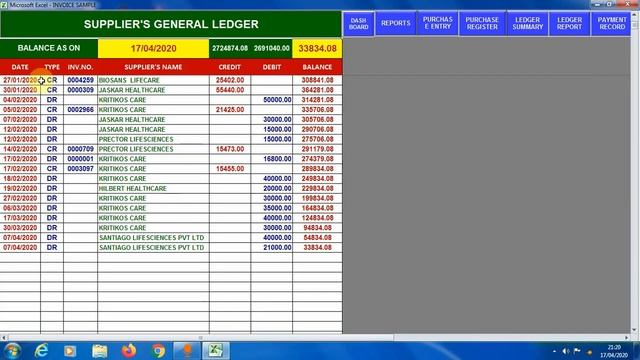Go to Purchase Entry
The width and height of the screenshot is (640, 360).
pyautogui.click(x=438, y=23)
